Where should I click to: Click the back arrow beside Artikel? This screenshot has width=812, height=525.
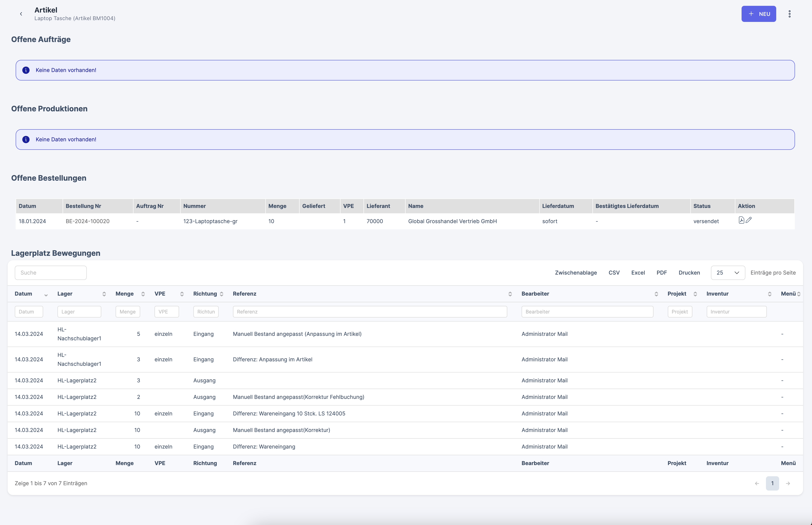(x=21, y=14)
